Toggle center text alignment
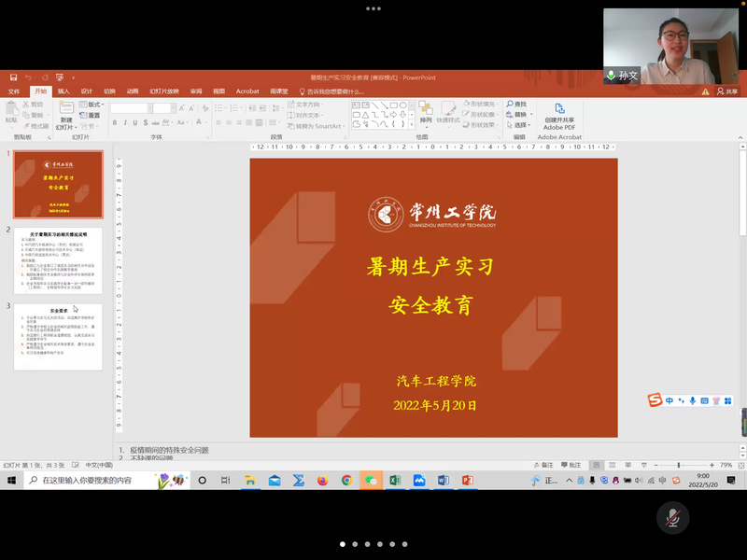Screen dimensions: 747x560 click(x=229, y=123)
